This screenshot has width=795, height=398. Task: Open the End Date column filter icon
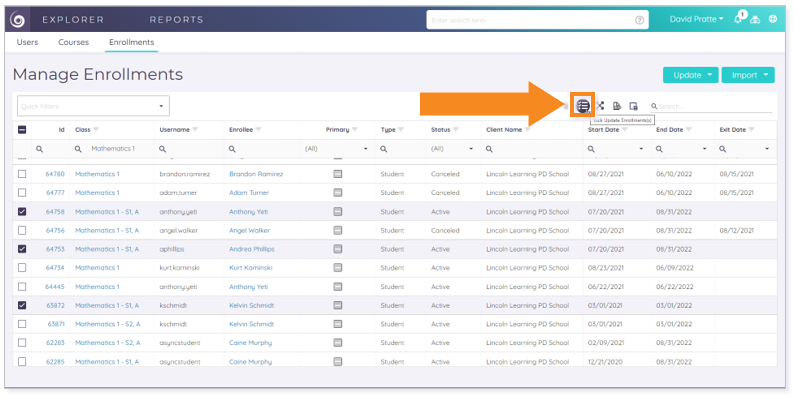(x=689, y=130)
